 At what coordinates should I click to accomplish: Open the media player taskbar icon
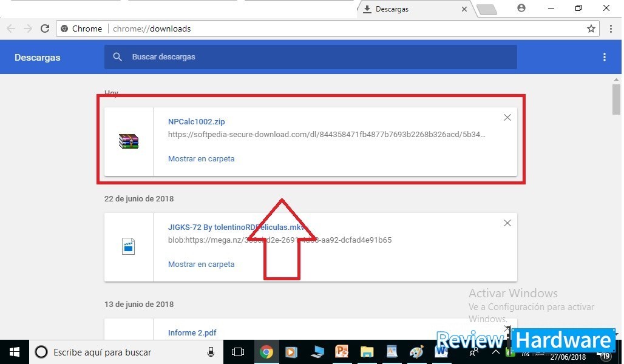(x=291, y=352)
